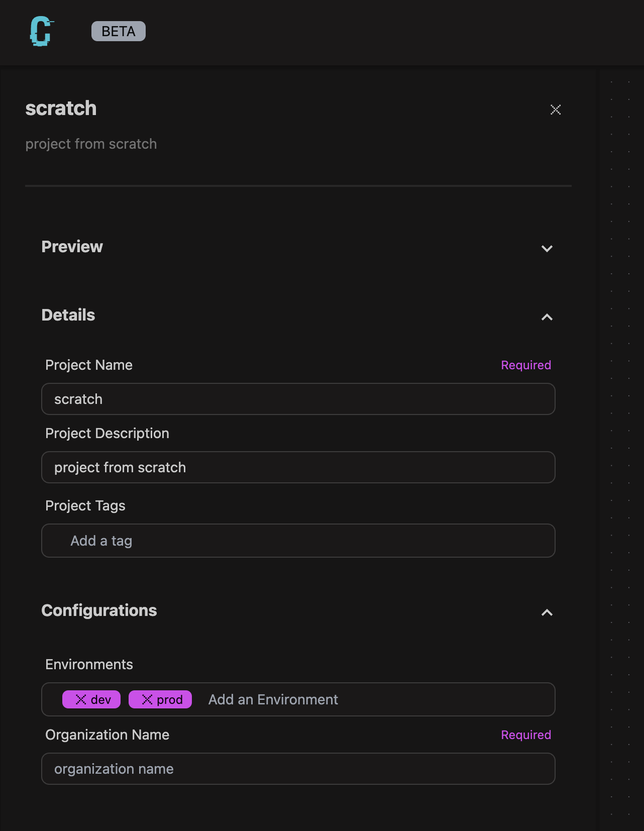
Task: Click the dotted canvas area at right
Action: pyautogui.click(x=620, y=402)
